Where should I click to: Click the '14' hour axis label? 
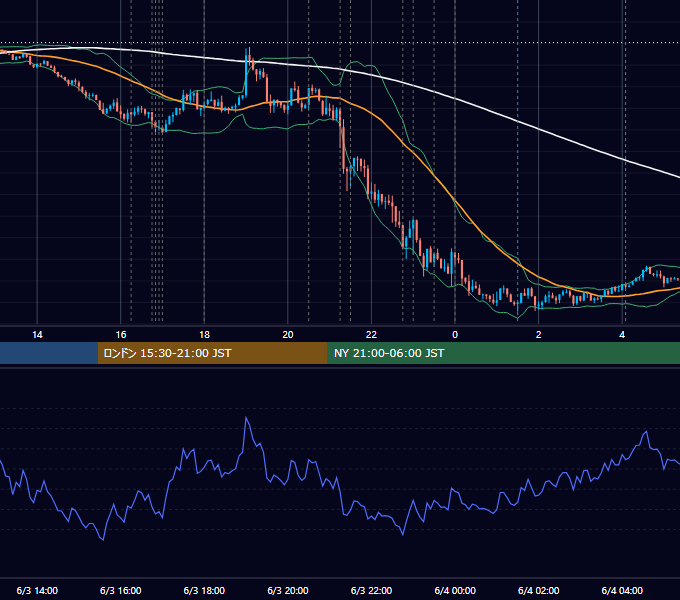coord(37,335)
